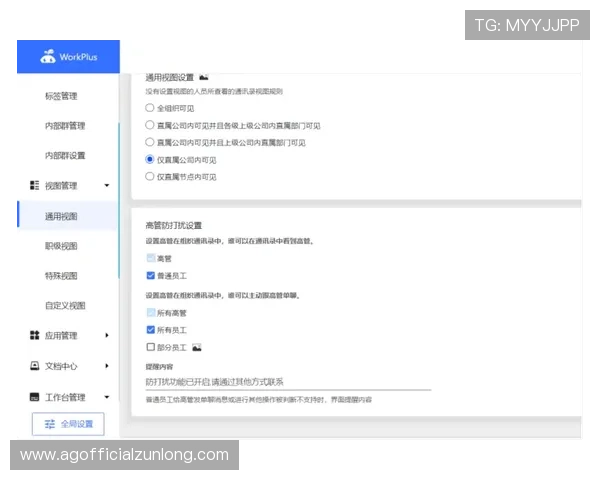The image size is (600, 480).
Task: Click the sidebar vertical scrollbar
Action: (119, 199)
